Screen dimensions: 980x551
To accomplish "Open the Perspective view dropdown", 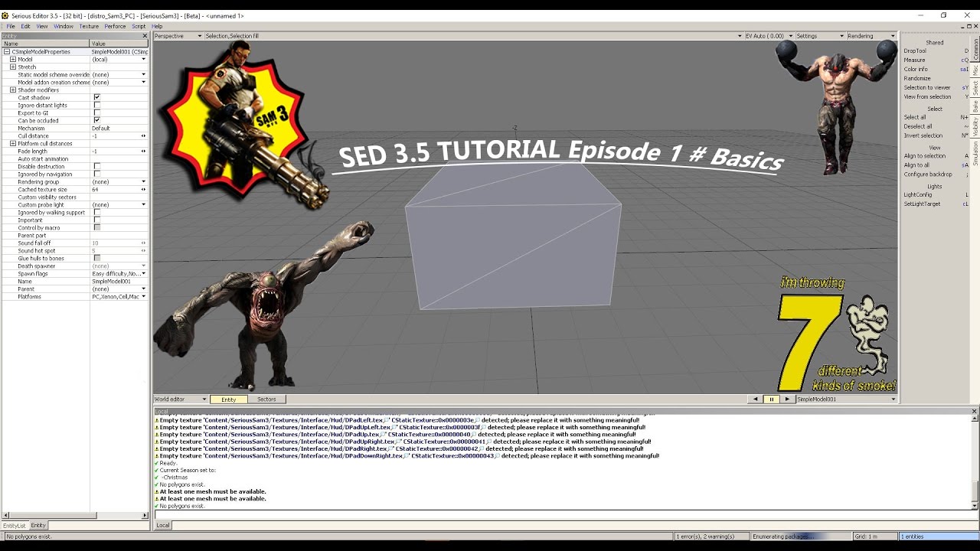I will pos(178,36).
